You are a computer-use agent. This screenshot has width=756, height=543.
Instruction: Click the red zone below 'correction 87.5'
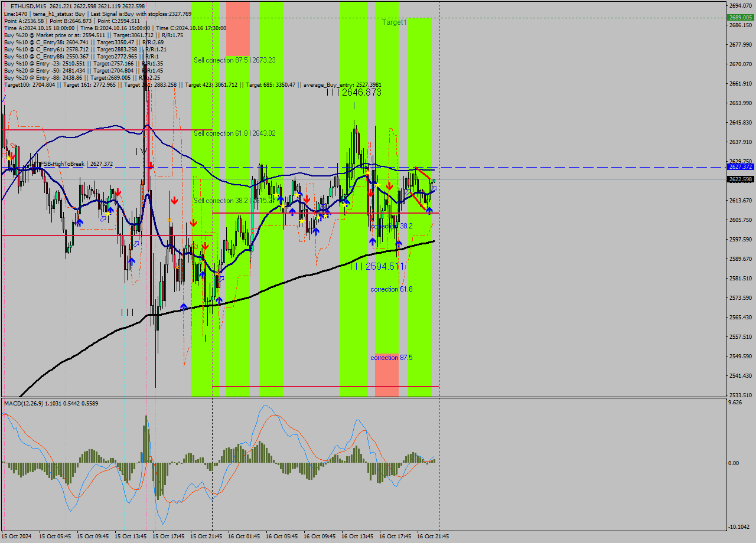coord(387,375)
